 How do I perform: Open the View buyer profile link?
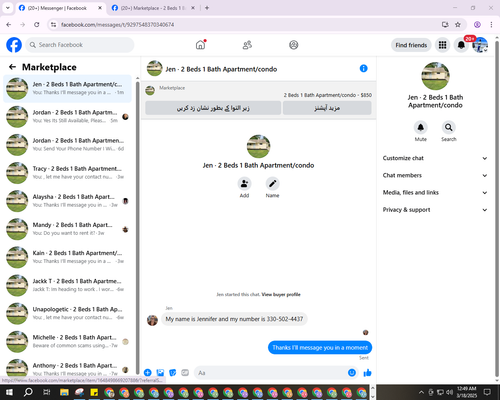click(281, 294)
